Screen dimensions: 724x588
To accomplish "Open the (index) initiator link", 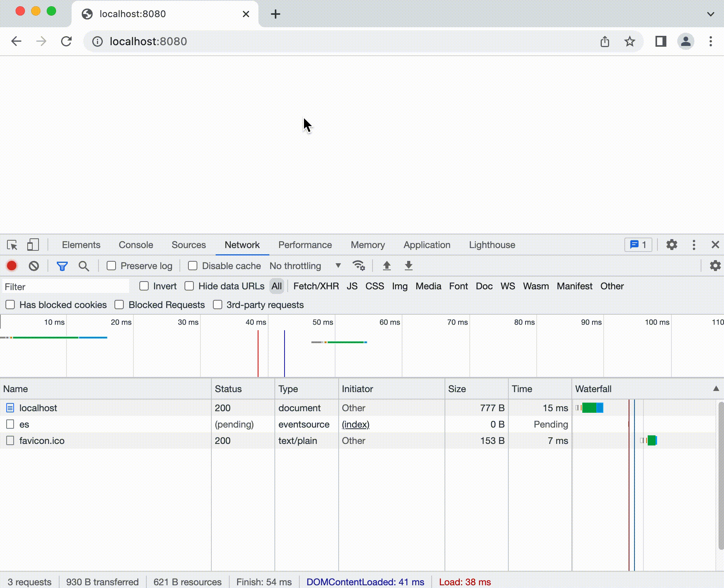I will [355, 424].
